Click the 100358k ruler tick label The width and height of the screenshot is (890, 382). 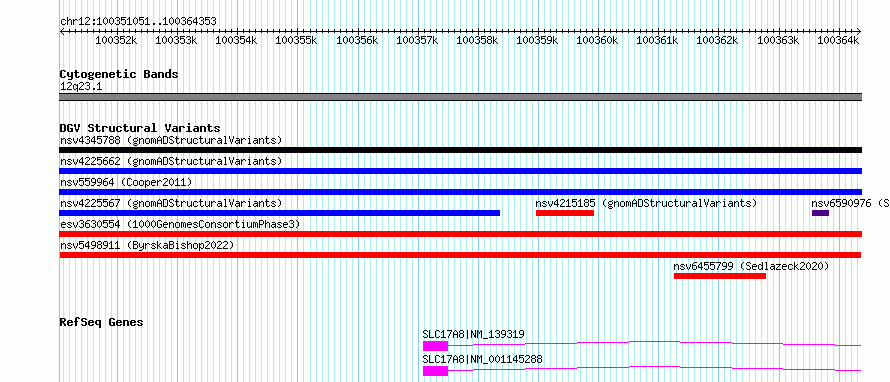click(x=477, y=40)
